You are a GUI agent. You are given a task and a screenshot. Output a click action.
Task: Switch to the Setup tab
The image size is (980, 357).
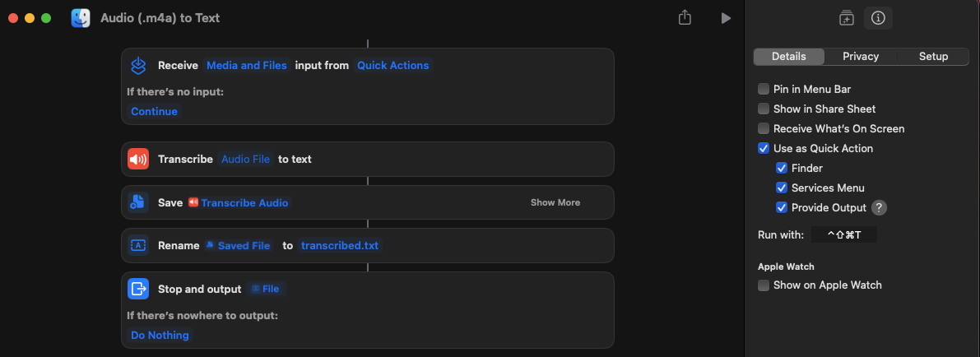pyautogui.click(x=933, y=56)
